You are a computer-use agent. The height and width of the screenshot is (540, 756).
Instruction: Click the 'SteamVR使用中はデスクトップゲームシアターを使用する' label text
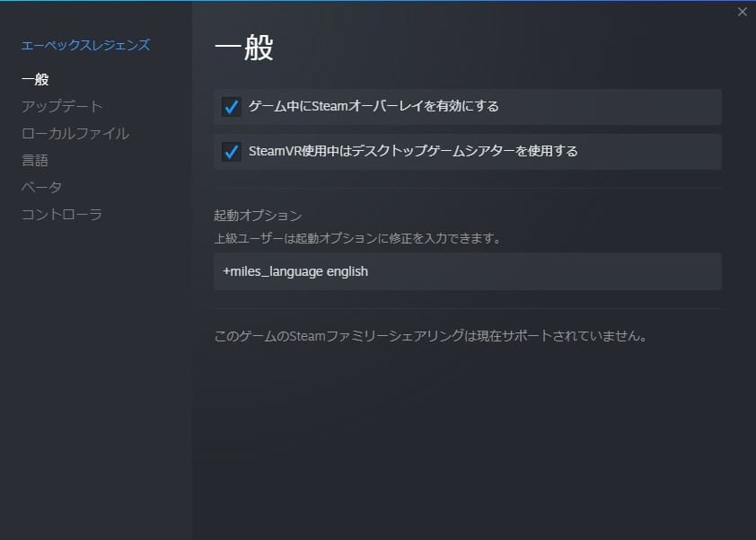coord(413,151)
